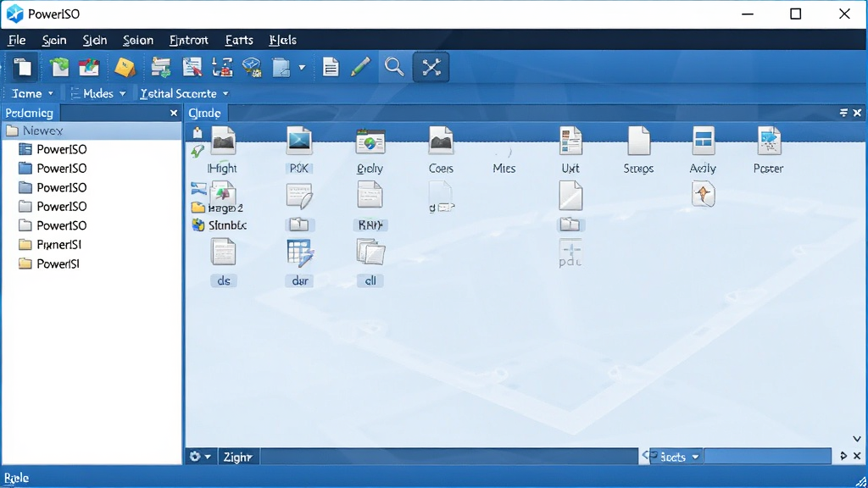
Task: Click the document with green arrow toolbar icon
Action: coord(59,68)
